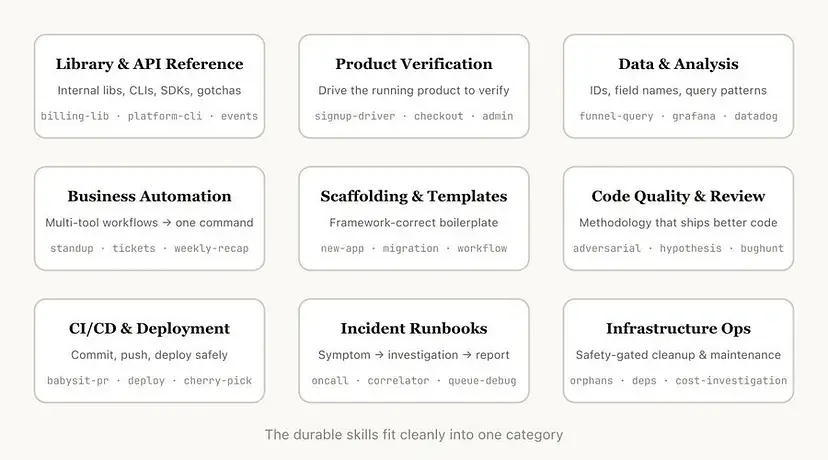The height and width of the screenshot is (460, 828).
Task: Open the Scaffolding & Templates card title
Action: pyautogui.click(x=414, y=196)
